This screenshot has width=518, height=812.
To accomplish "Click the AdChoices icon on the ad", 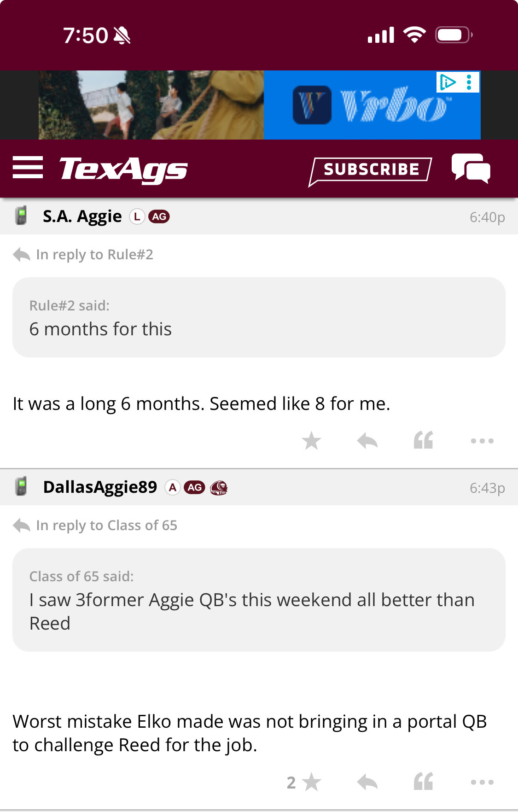I will (x=448, y=82).
